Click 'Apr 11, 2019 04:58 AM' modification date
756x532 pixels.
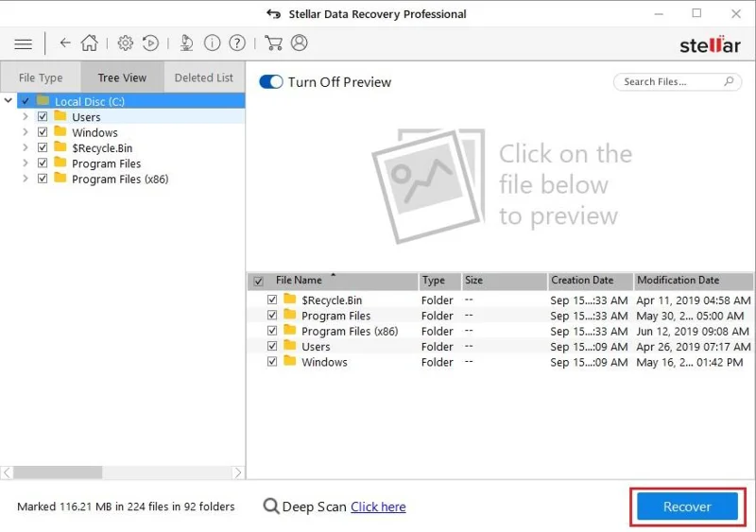[694, 300]
